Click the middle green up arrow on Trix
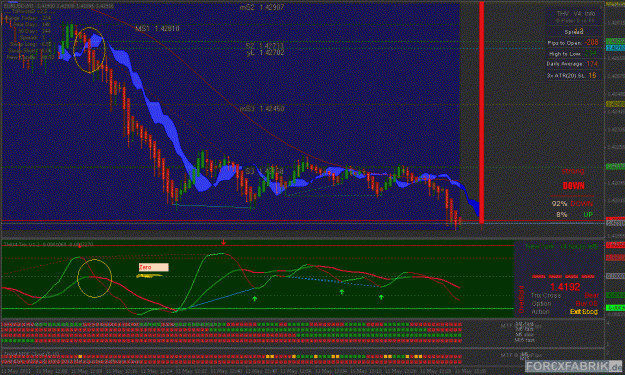Viewport: 625px width, 375px height. (342, 292)
